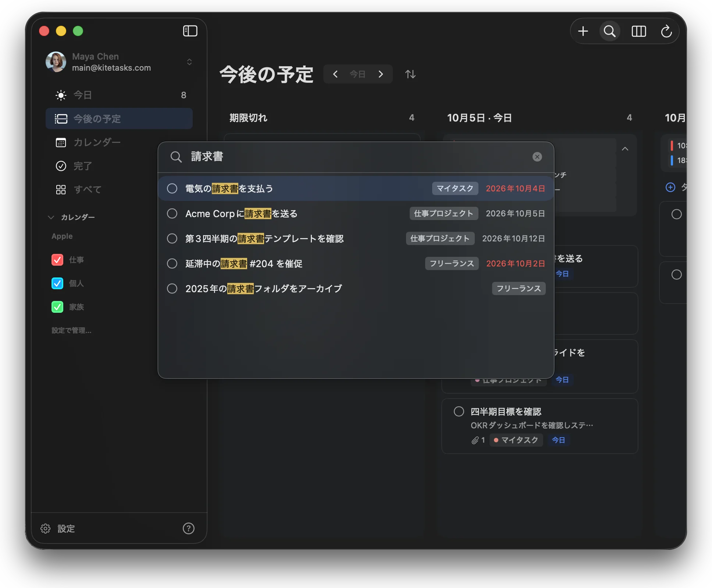
Task: Complete 延滞中の請求書 #204 task circle
Action: coord(172,263)
